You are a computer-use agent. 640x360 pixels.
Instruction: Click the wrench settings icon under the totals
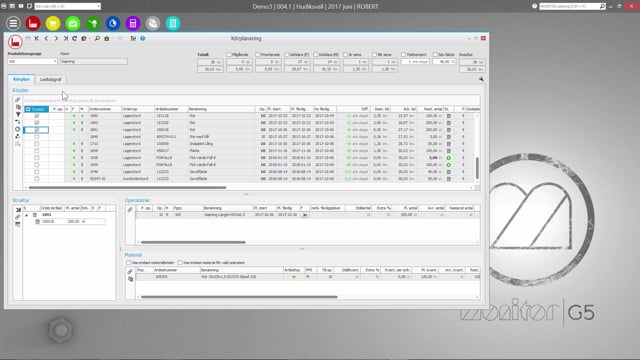pos(481,79)
